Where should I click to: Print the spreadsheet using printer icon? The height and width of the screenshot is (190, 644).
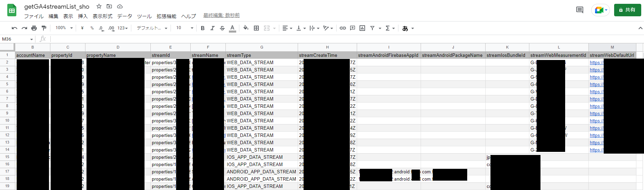(x=34, y=28)
